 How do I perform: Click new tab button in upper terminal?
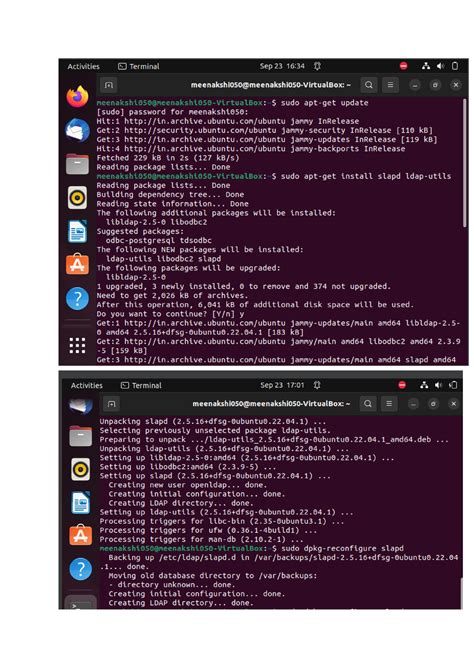109,85
